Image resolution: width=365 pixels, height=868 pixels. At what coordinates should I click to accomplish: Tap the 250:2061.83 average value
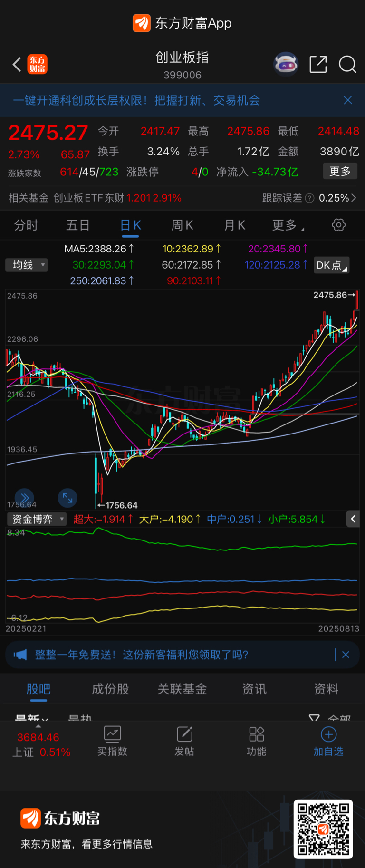coord(102,281)
